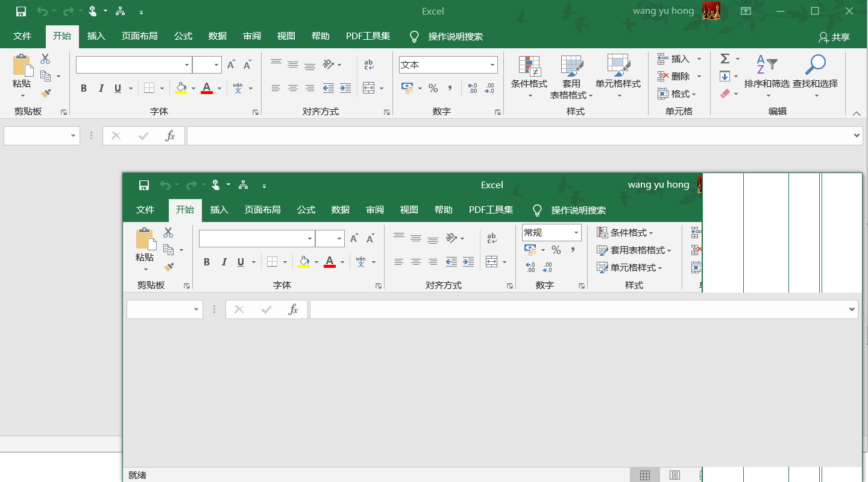Click insert function fx in front window
868x482 pixels.
pos(294,309)
